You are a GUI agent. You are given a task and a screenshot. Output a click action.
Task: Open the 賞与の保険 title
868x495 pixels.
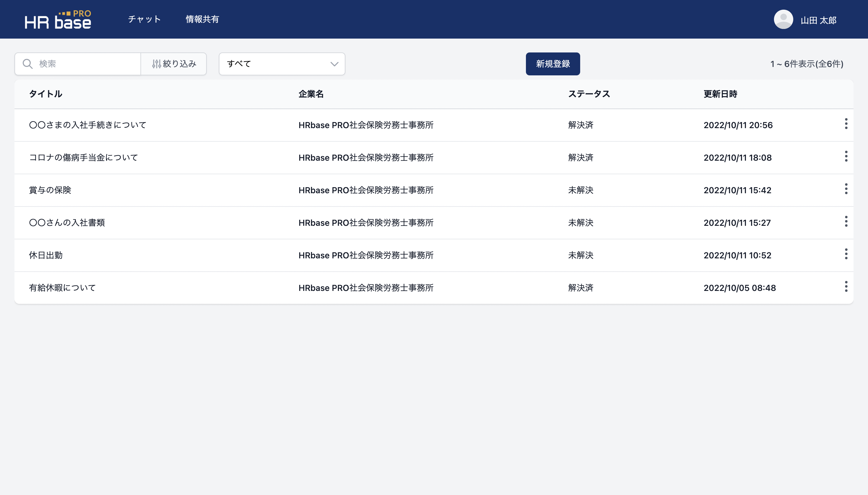[50, 191]
